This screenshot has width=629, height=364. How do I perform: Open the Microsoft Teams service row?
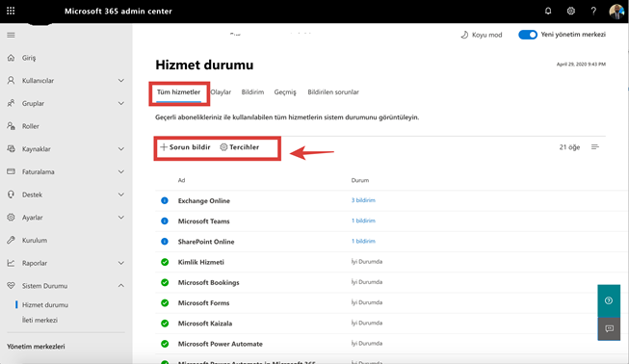380,221
